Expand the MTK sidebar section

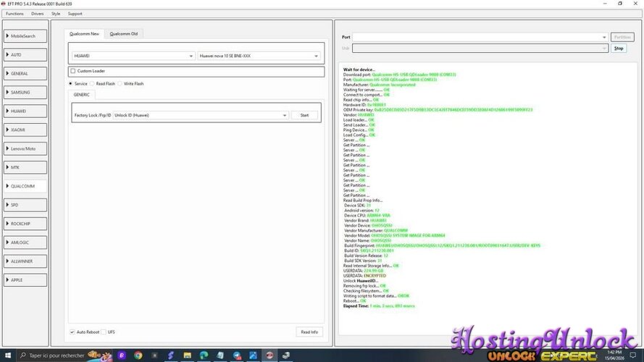[x=25, y=167]
